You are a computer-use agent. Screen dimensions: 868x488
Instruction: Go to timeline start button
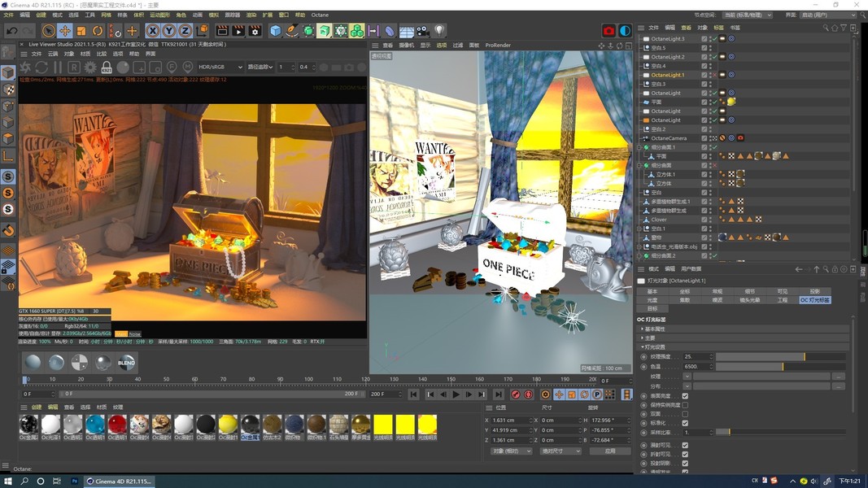pyautogui.click(x=413, y=394)
